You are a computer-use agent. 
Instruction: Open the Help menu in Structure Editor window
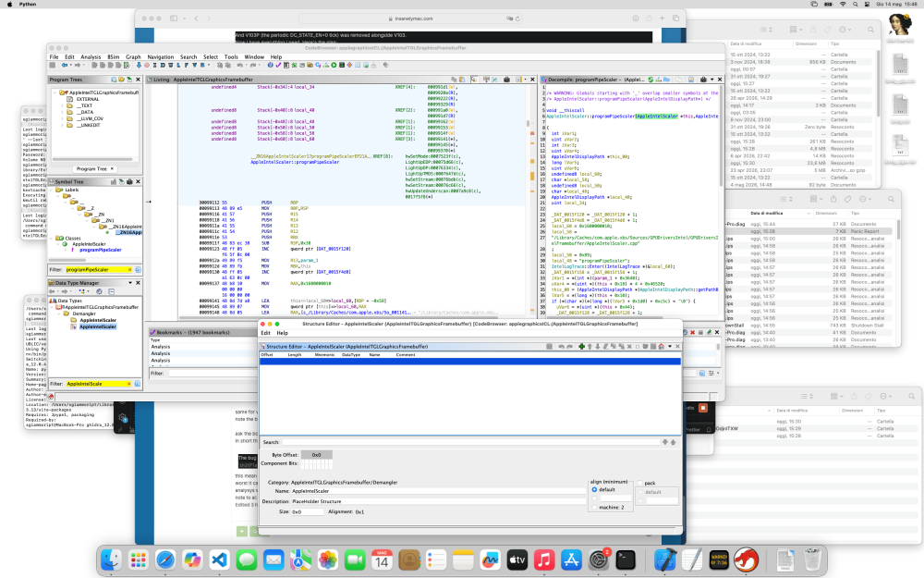coord(282,333)
